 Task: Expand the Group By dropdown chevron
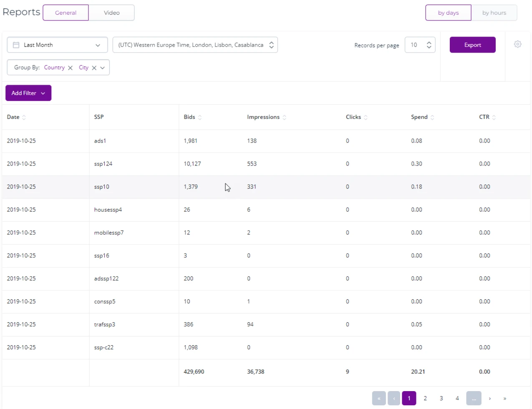(x=103, y=68)
